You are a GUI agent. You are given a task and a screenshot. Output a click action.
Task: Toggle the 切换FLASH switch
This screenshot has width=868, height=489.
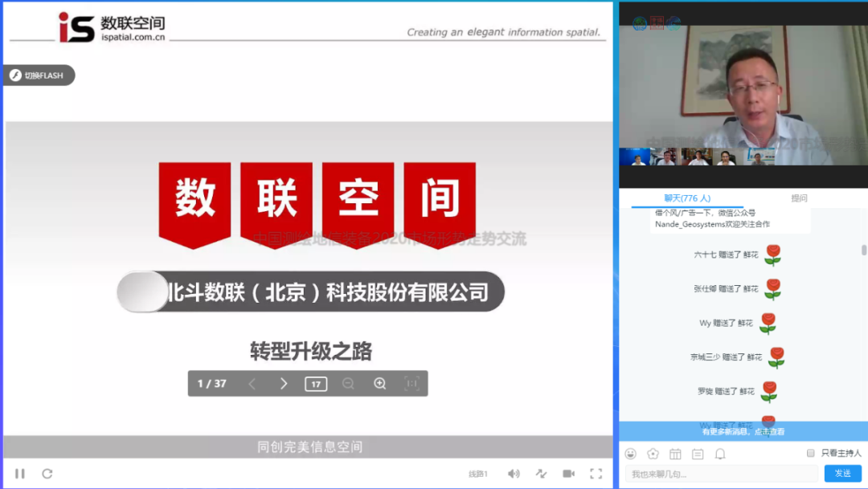[x=38, y=75]
